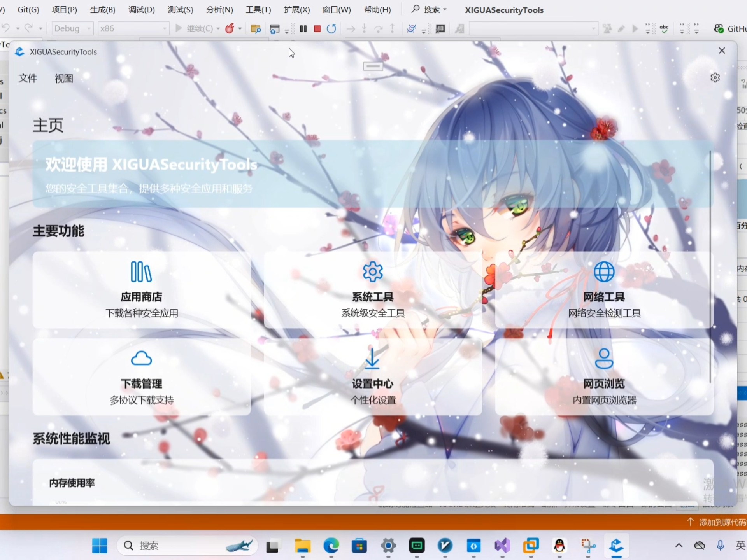Click the 欢迎使用 XIGUASecurityTools banner
This screenshot has height=560, width=747.
(373, 174)
